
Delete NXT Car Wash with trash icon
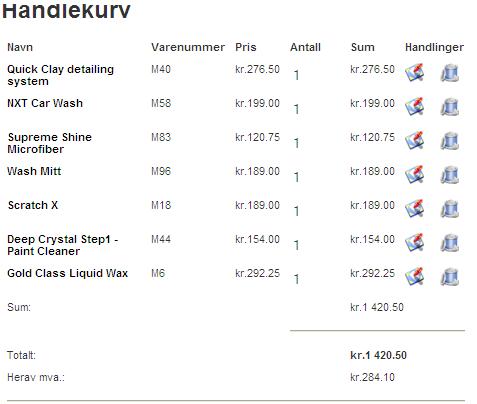pos(450,107)
